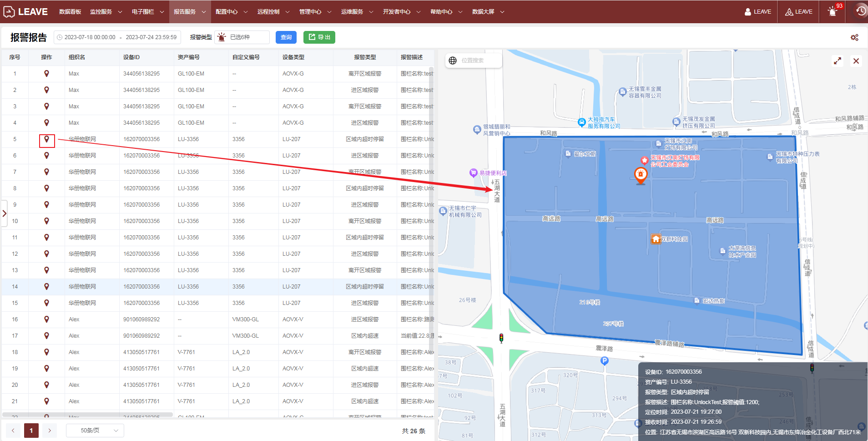Click the 查询 query button

286,37
